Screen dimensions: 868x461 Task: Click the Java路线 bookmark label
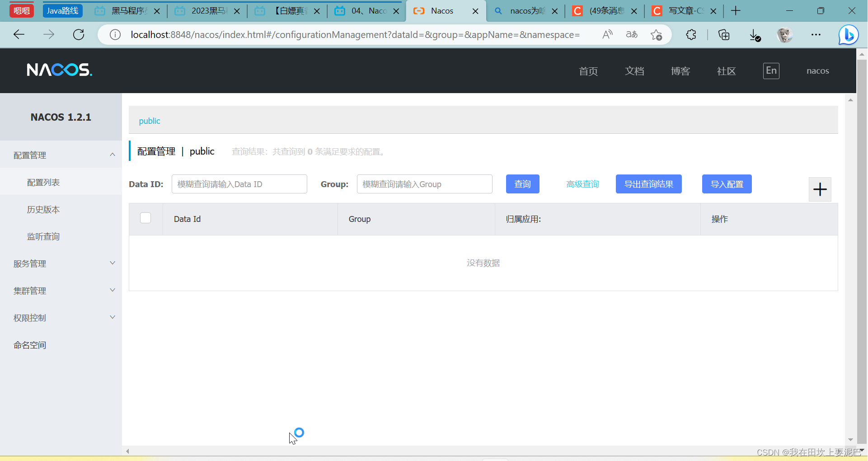click(x=62, y=11)
